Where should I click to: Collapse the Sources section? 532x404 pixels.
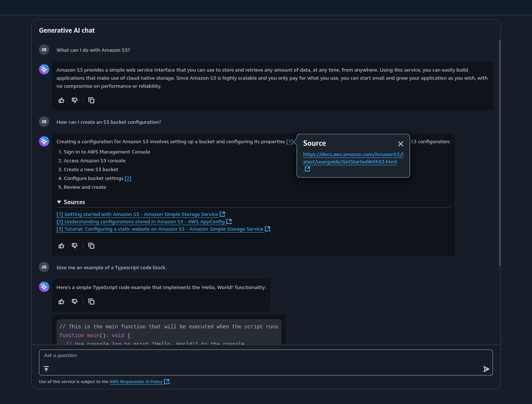tap(59, 202)
